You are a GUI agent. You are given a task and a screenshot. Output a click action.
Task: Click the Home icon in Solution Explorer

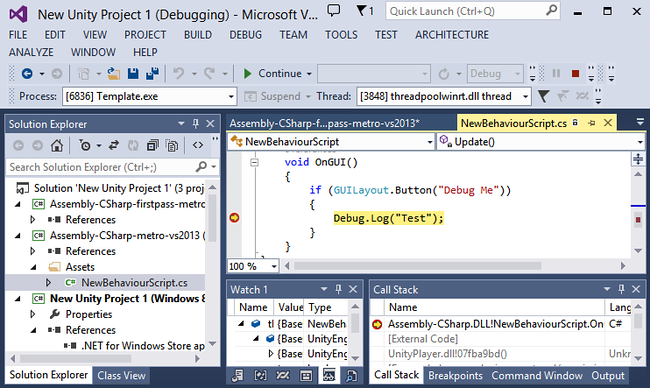click(57, 146)
